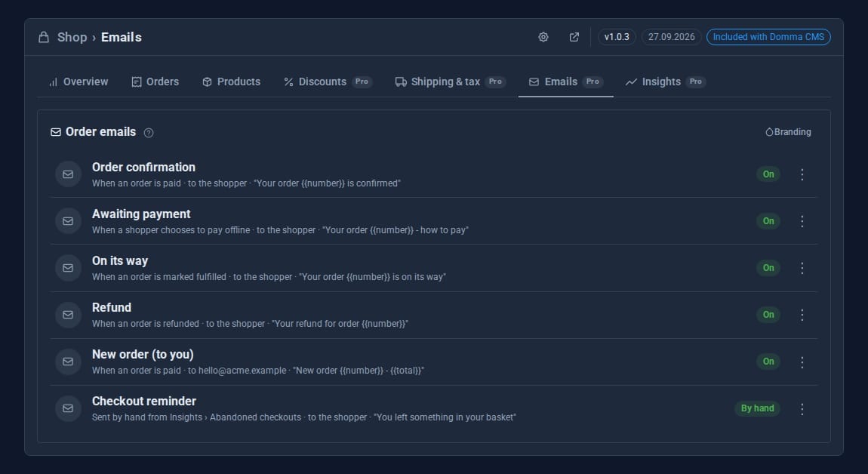Open the three-dot menu for New order (to you)
Image resolution: width=868 pixels, height=474 pixels.
point(802,362)
